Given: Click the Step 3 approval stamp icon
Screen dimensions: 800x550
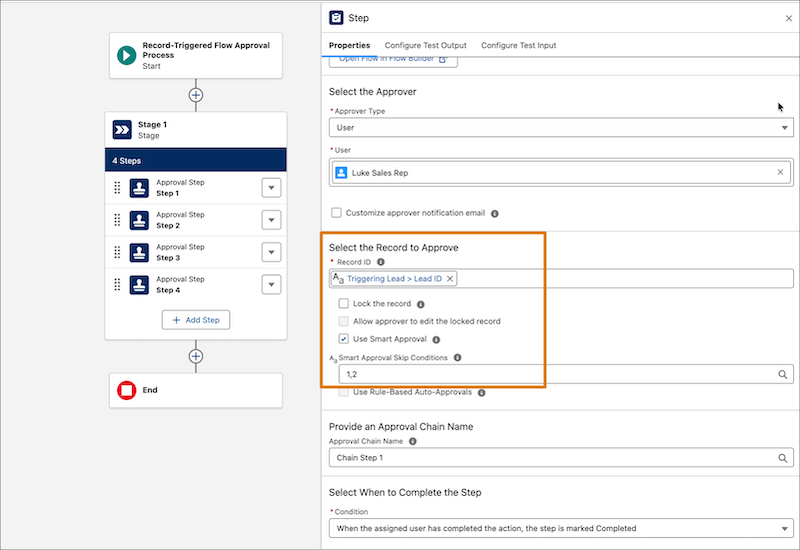Looking at the screenshot, I should point(139,252).
